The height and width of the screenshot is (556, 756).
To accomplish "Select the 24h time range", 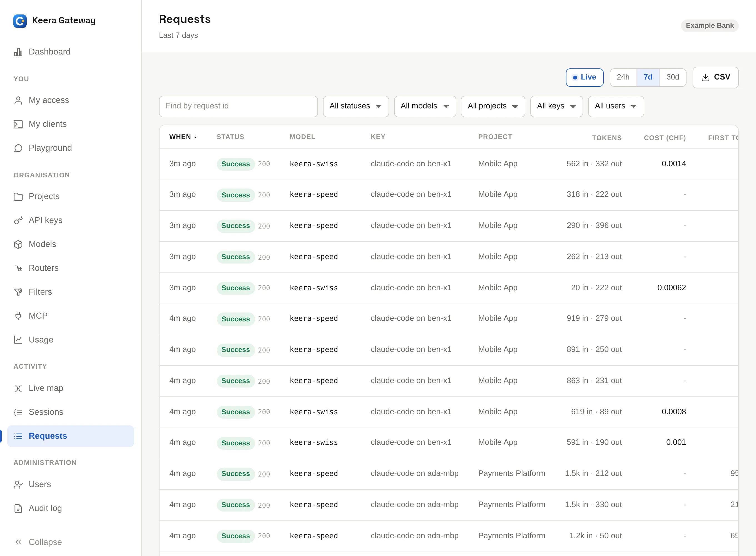I will 623,77.
